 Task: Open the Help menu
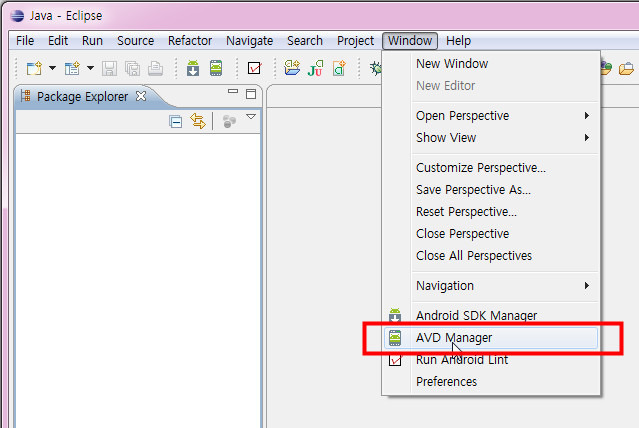[x=458, y=41]
